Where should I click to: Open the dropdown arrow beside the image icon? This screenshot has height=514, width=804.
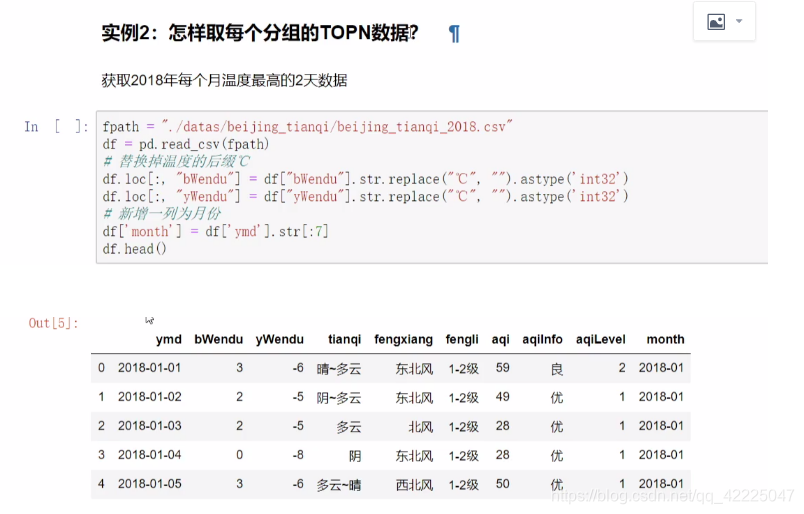click(739, 21)
